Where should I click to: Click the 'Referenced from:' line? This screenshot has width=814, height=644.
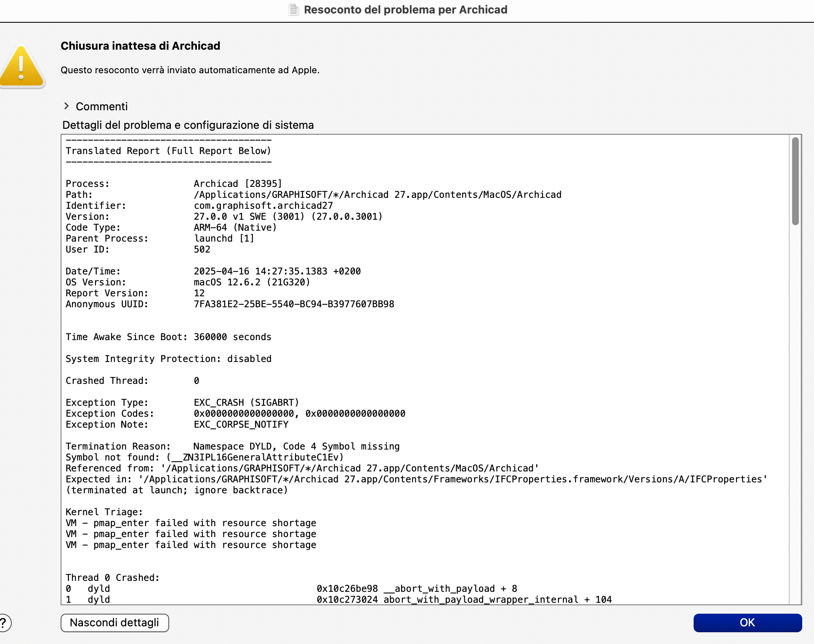[302, 468]
